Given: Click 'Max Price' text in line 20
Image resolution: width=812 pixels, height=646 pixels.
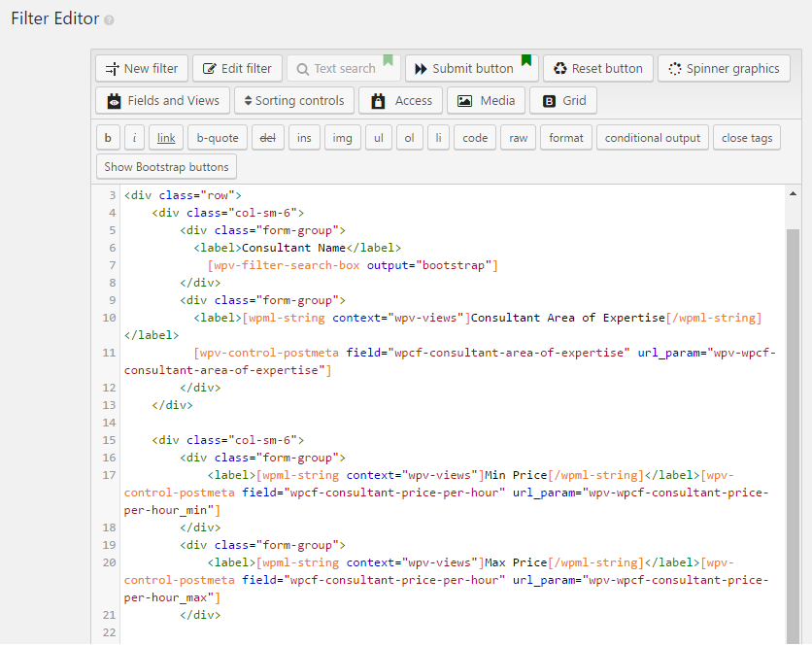Looking at the screenshot, I should [x=516, y=562].
